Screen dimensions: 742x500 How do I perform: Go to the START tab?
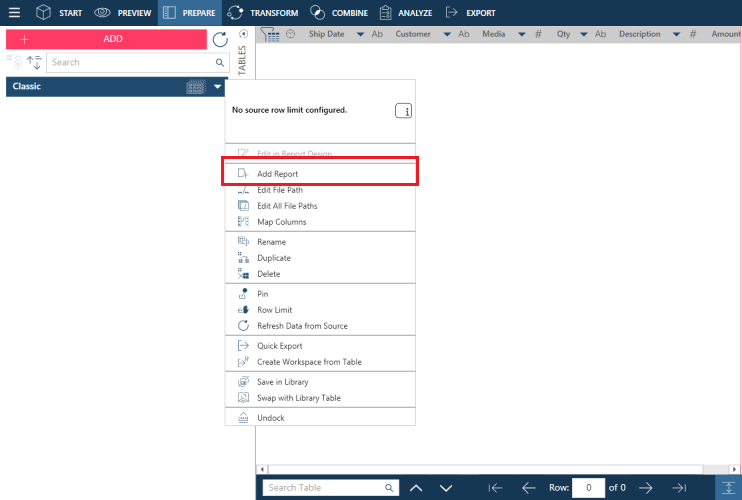(59, 13)
